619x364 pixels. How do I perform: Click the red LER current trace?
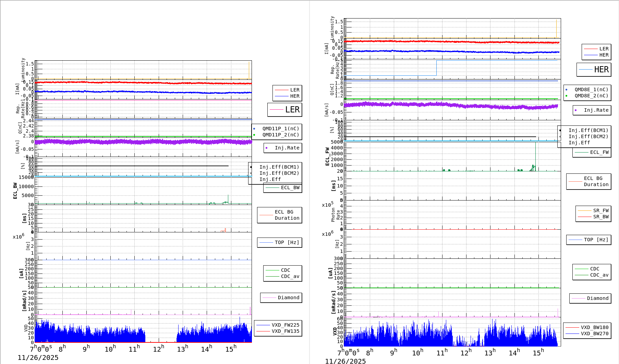[137, 83]
